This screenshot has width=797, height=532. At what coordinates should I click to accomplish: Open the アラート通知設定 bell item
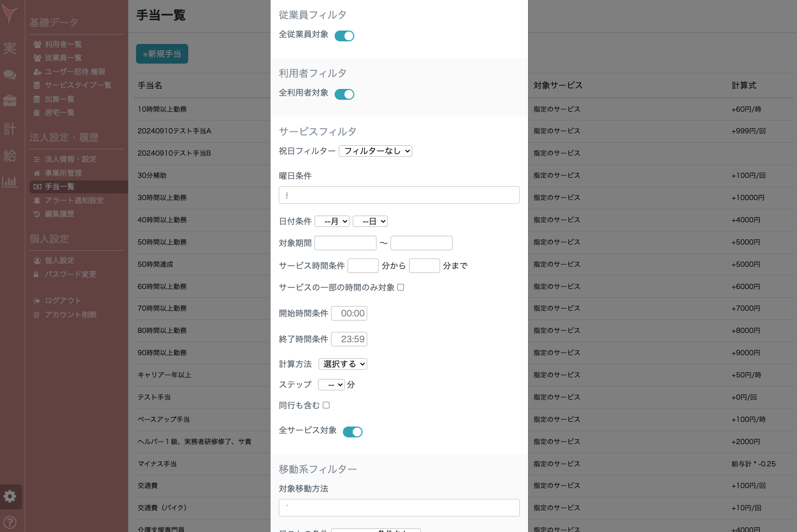tap(73, 200)
